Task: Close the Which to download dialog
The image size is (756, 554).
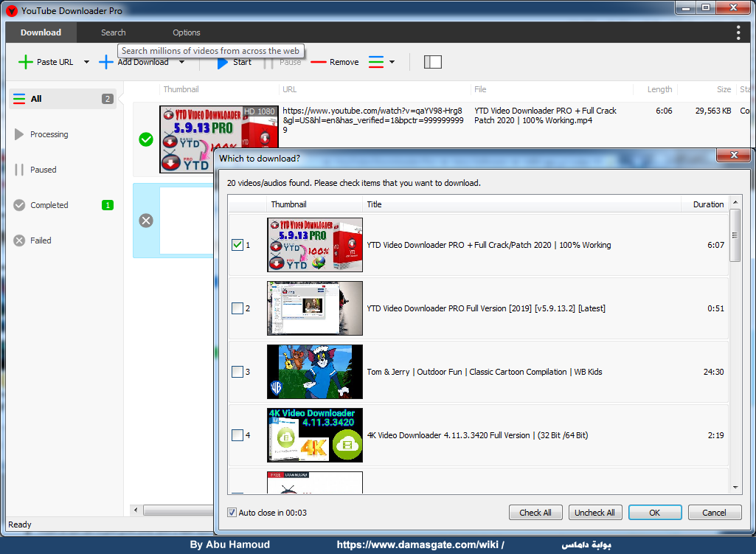Action: click(x=734, y=155)
